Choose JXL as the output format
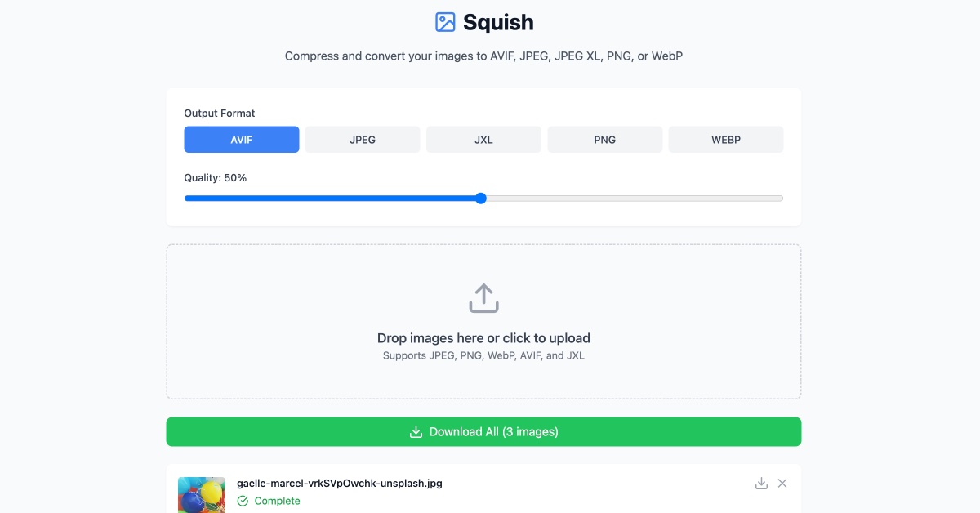 click(483, 139)
